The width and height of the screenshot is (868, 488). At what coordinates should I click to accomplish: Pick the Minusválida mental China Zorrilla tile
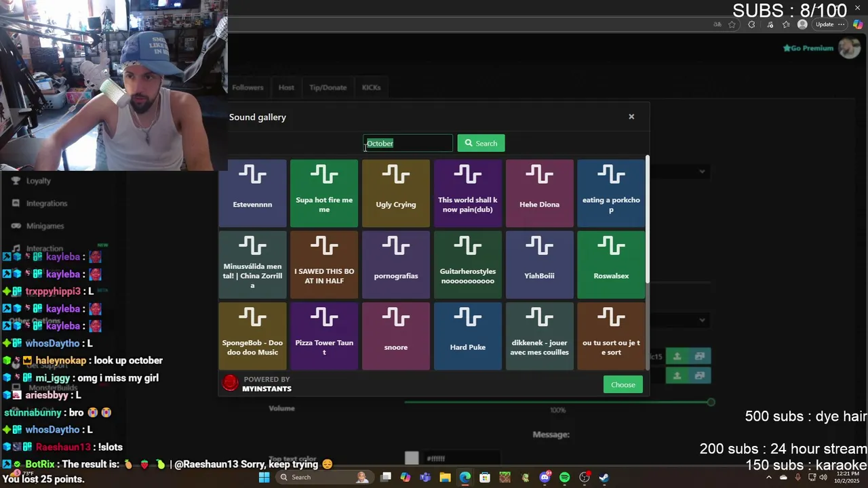252,265
